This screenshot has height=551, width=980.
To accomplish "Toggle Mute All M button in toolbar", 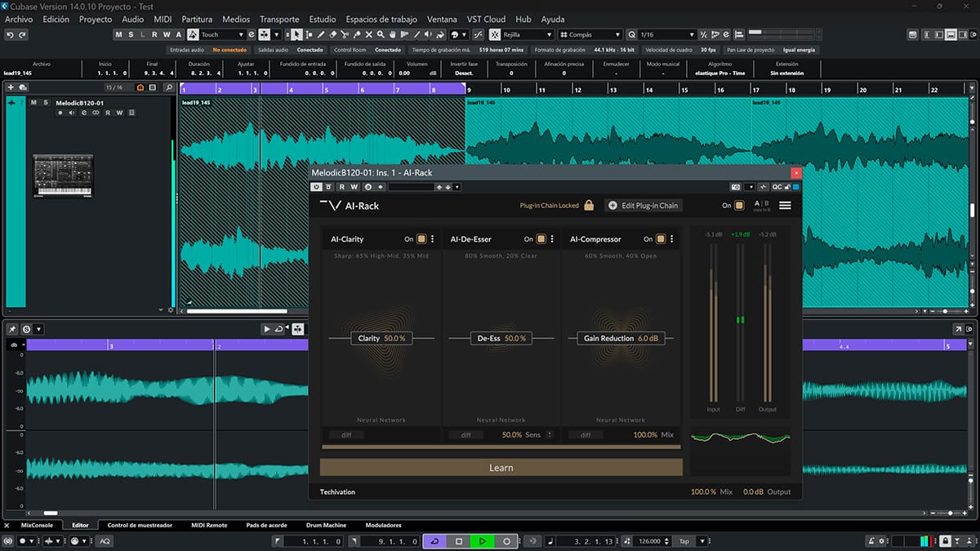I will [119, 34].
